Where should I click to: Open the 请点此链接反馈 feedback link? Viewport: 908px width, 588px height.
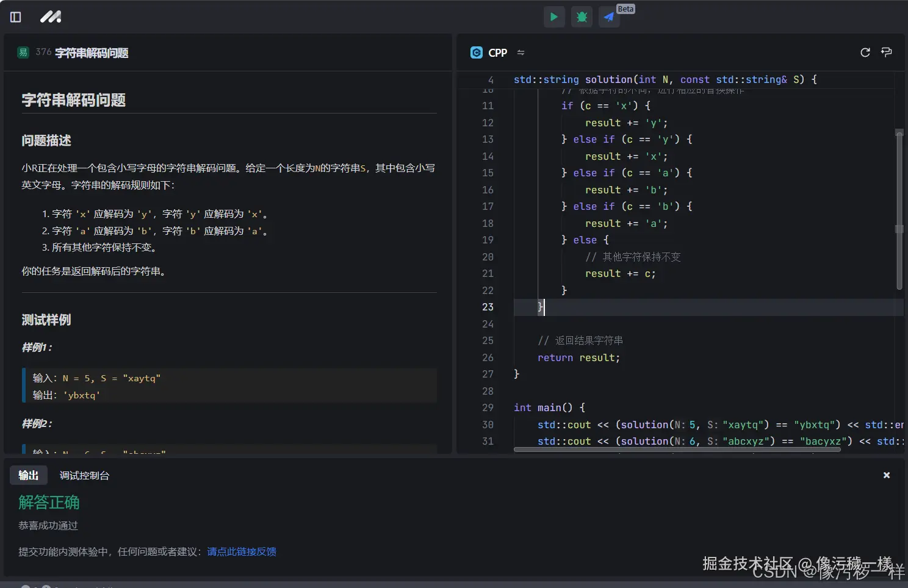pos(242,551)
